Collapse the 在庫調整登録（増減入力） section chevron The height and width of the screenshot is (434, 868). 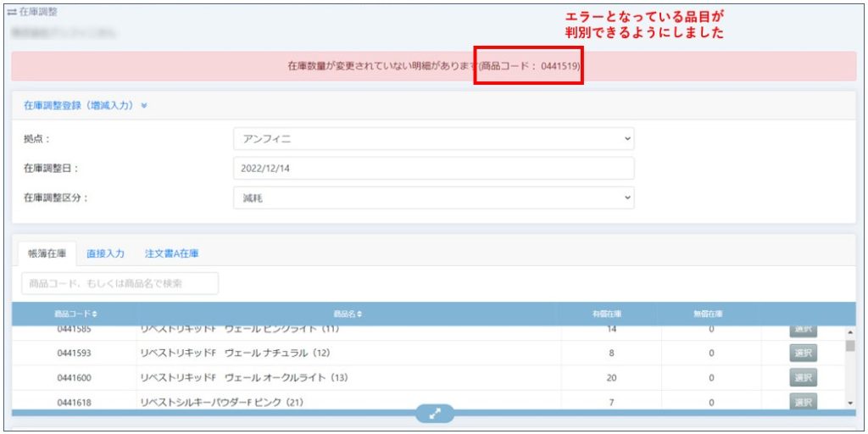pyautogui.click(x=144, y=105)
